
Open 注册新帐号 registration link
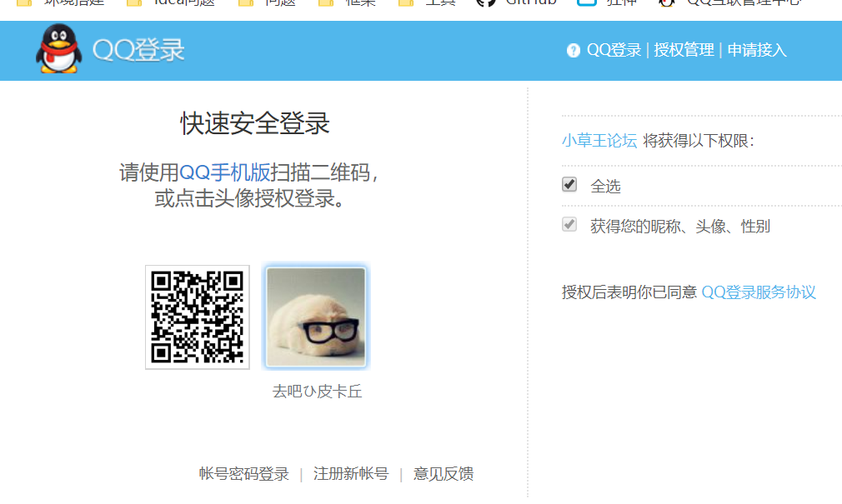[x=351, y=473]
